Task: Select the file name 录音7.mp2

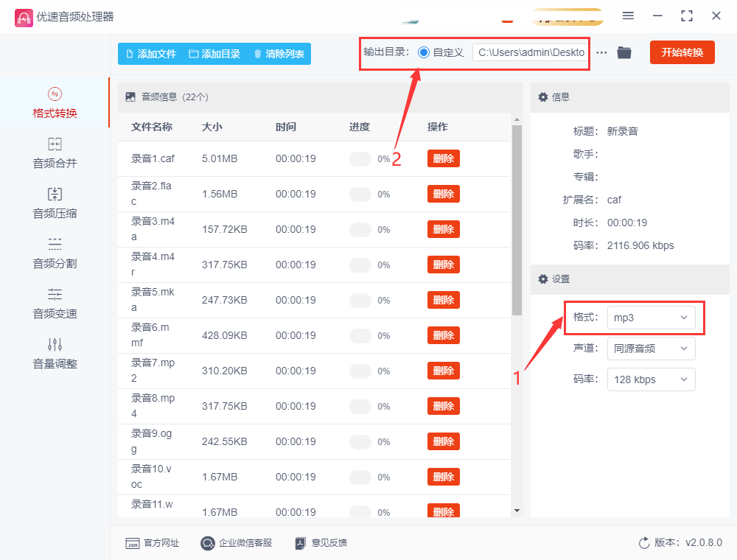Action: (153, 370)
